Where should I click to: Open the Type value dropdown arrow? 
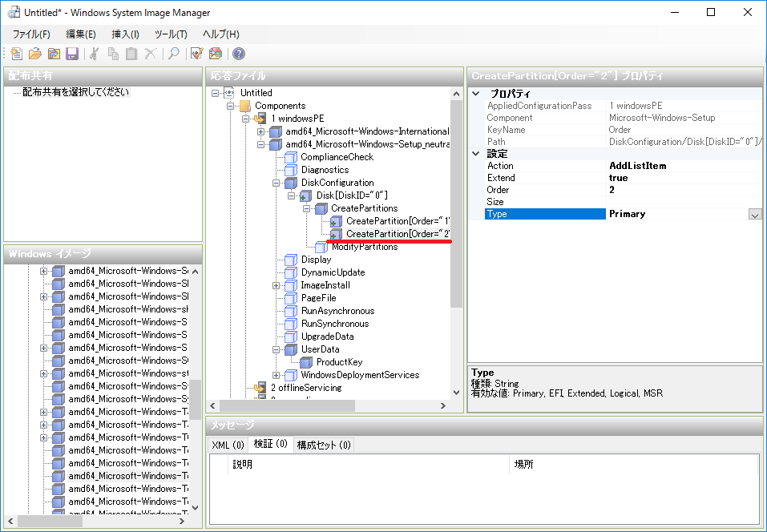(x=755, y=214)
